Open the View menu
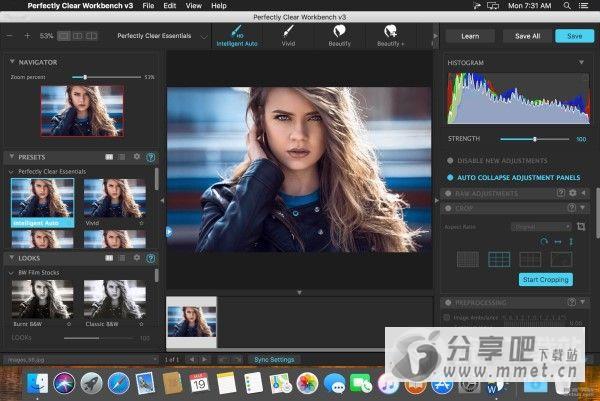600x401 pixels. (194, 6)
